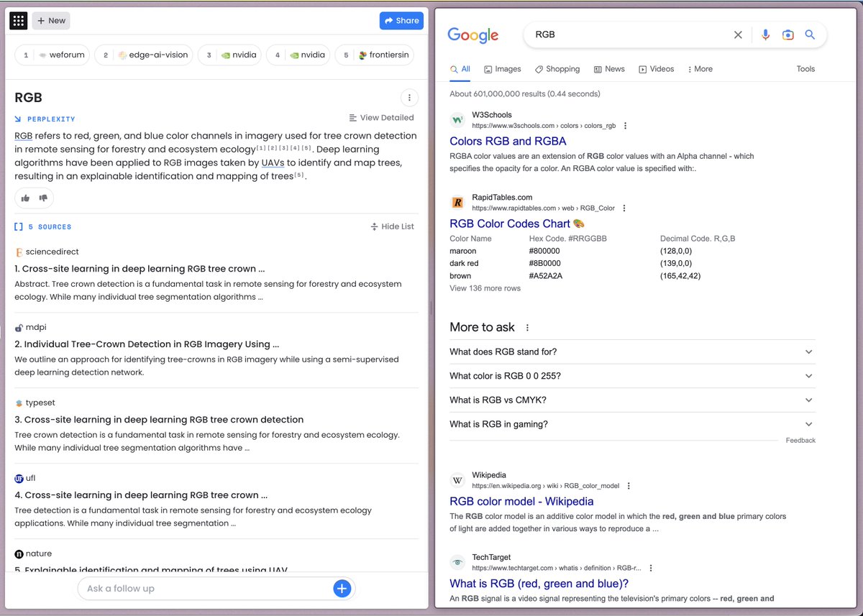This screenshot has height=616, width=863.
Task: Switch to the Videos tab
Action: (657, 69)
